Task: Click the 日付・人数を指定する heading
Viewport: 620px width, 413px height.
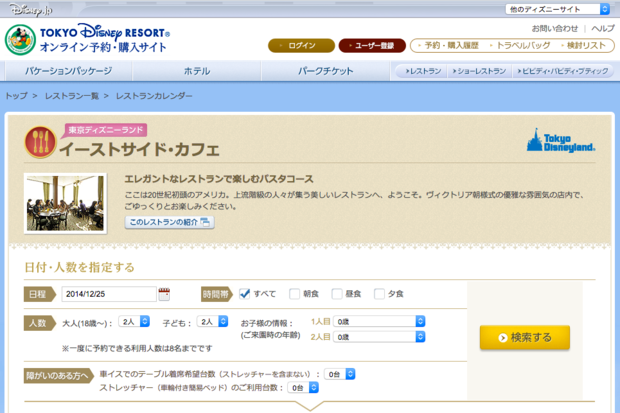Action: tap(79, 267)
